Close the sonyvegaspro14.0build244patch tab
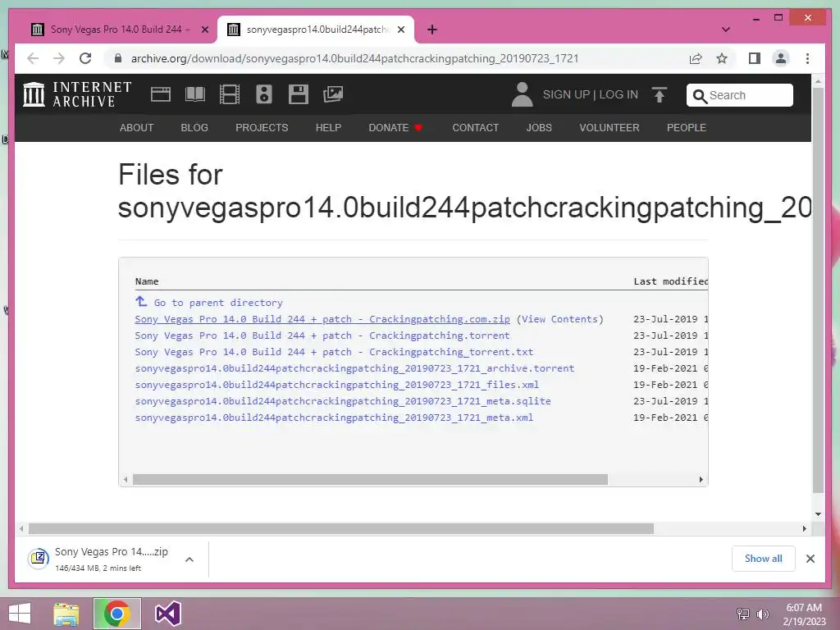The width and height of the screenshot is (840, 630). 400,30
